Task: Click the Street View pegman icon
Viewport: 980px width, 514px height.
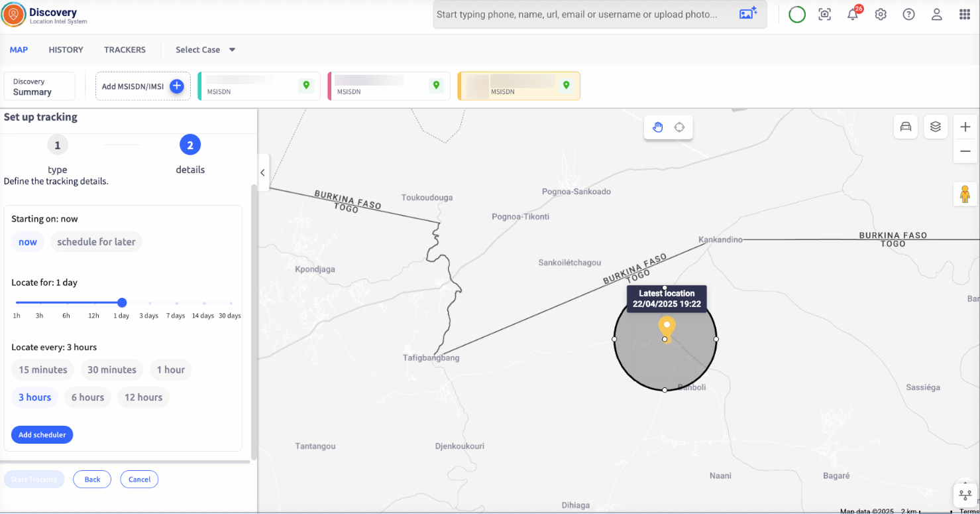Action: pos(965,194)
